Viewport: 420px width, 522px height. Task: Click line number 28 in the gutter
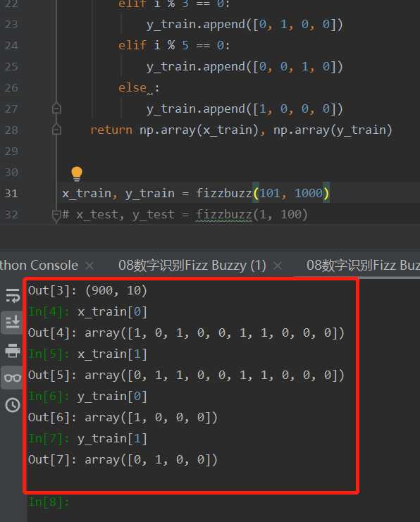click(11, 130)
